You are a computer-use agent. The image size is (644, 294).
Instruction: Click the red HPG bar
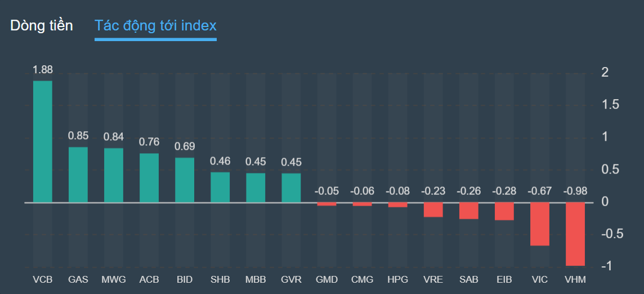(x=397, y=205)
